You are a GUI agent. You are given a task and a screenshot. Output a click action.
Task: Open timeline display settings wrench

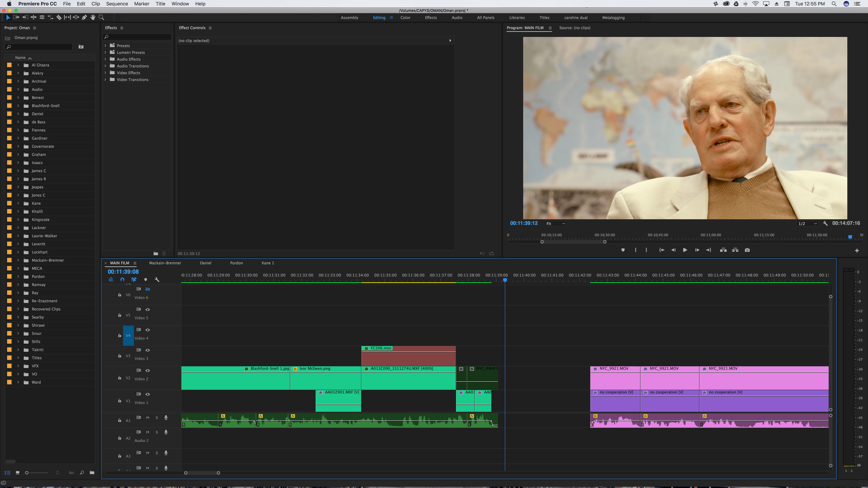[x=157, y=280]
